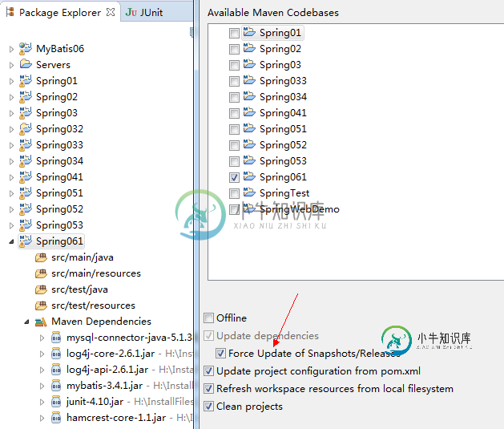
Task: Select Spring034 in Package Explorer
Action: (x=59, y=161)
